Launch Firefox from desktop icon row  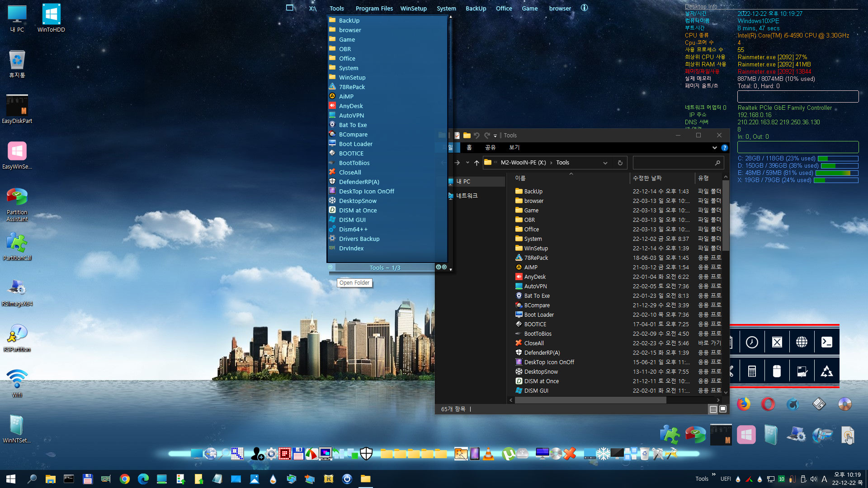(x=743, y=404)
